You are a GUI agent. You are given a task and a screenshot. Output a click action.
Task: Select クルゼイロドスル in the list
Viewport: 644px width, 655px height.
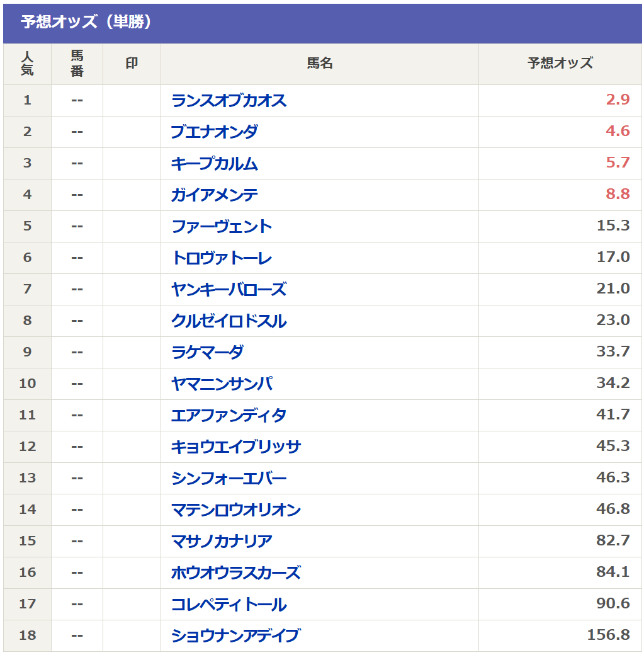point(229,321)
